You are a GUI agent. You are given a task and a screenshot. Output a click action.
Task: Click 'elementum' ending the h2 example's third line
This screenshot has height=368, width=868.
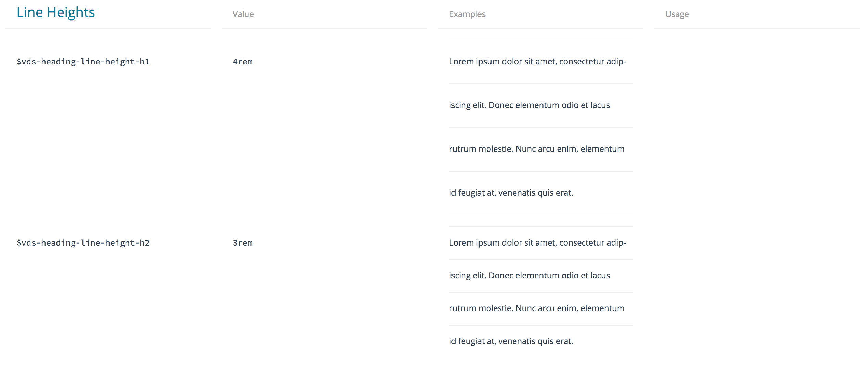click(602, 308)
